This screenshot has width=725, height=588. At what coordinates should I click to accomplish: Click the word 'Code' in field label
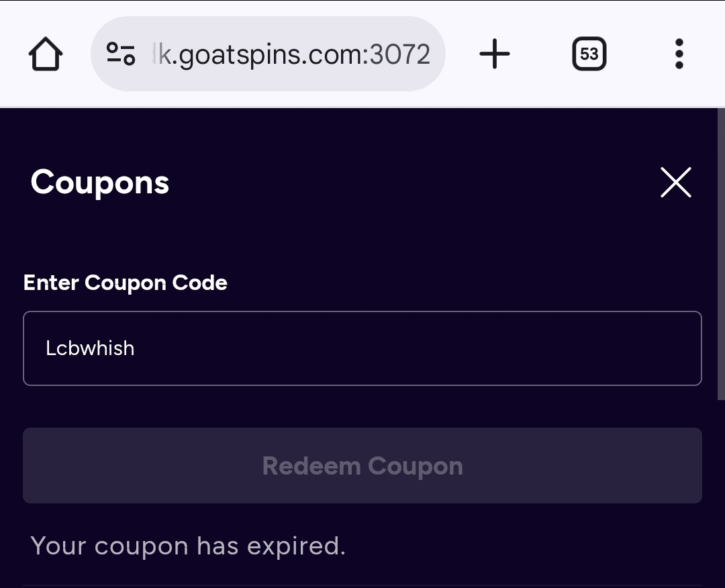[x=200, y=283]
